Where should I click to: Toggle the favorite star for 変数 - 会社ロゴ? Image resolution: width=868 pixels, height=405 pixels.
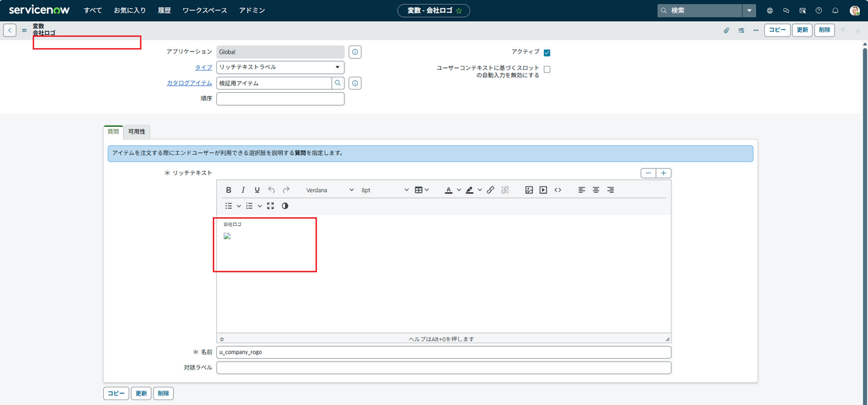459,11
